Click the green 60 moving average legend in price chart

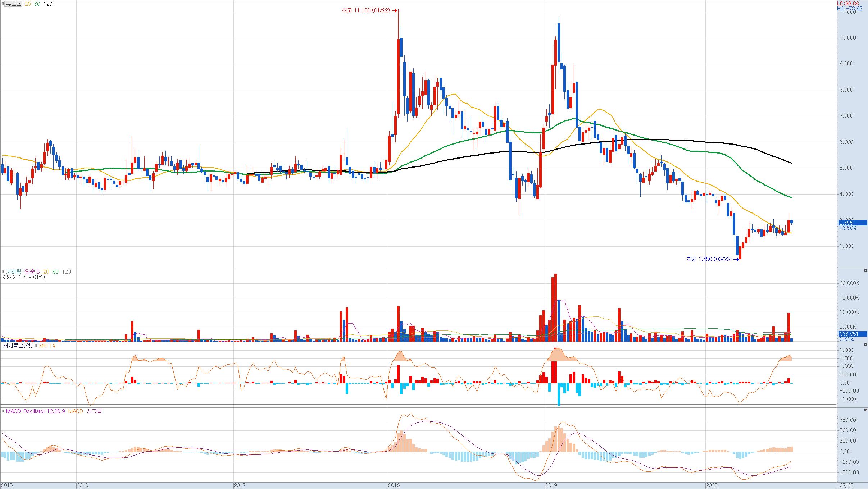[37, 4]
